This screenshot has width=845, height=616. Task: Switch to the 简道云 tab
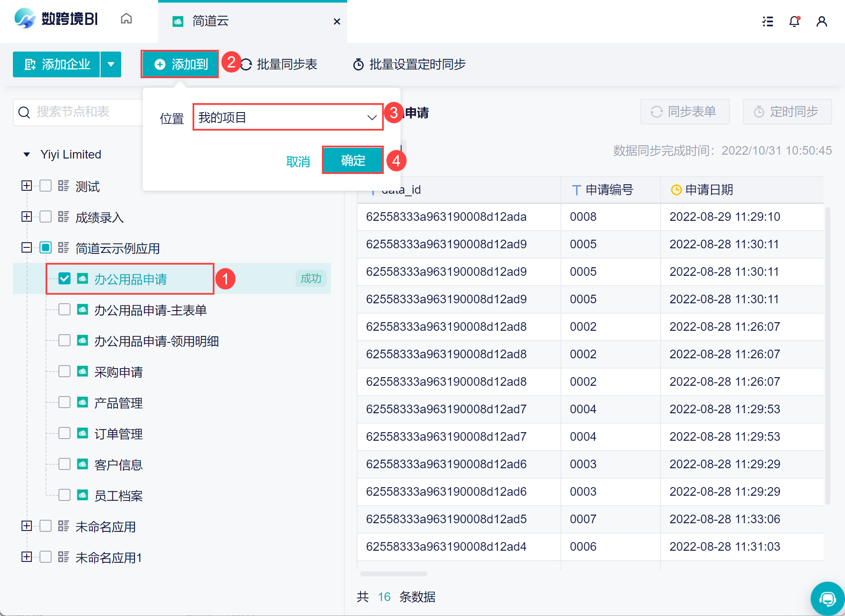[x=211, y=21]
